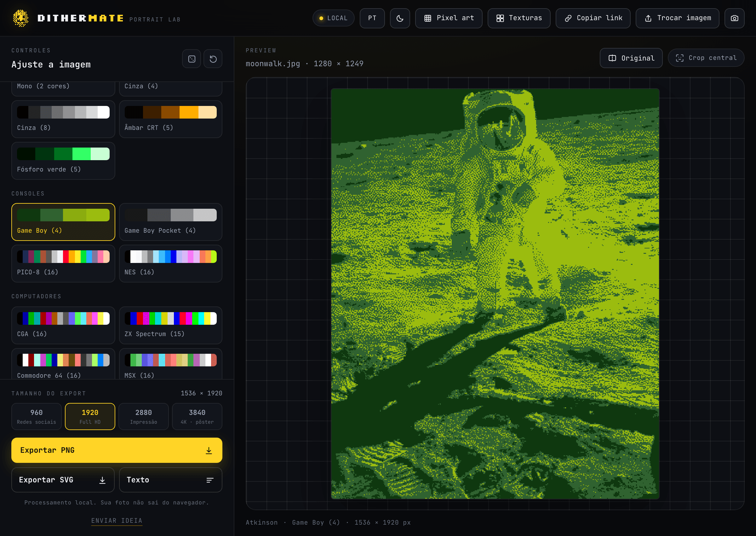
Task: Select the 2880 Impressão export size
Action: (x=144, y=417)
